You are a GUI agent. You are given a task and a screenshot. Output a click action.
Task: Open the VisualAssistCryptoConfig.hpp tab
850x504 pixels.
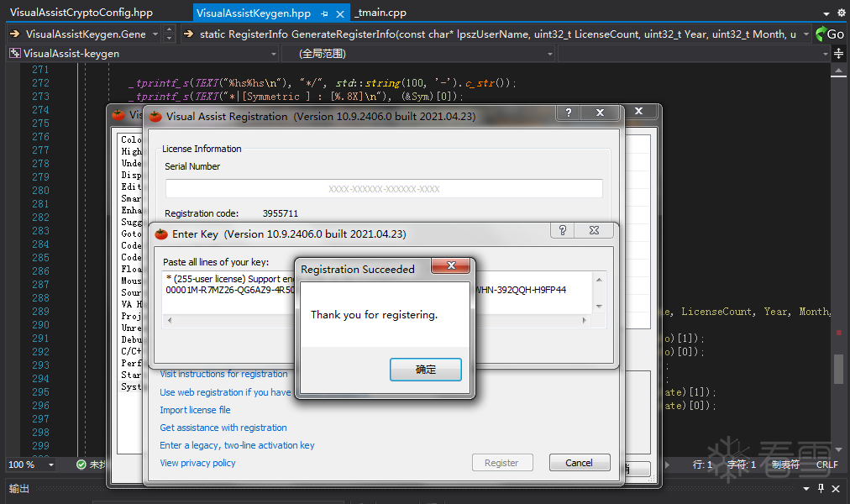81,12
